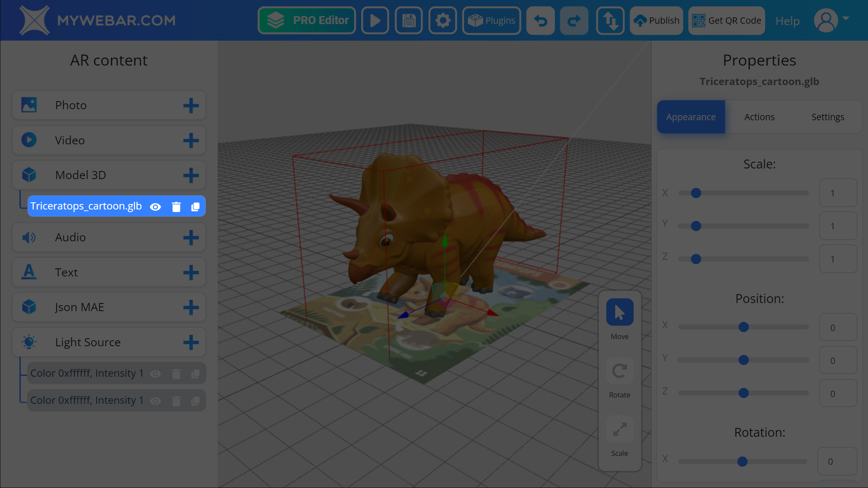The height and width of the screenshot is (488, 868).
Task: Open the project settings gear icon
Action: tap(442, 20)
